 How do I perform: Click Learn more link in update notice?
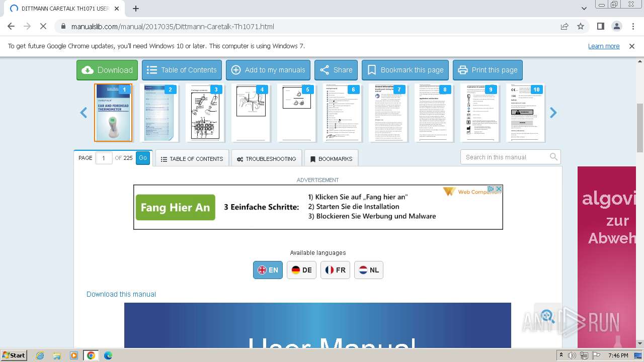[604, 46]
